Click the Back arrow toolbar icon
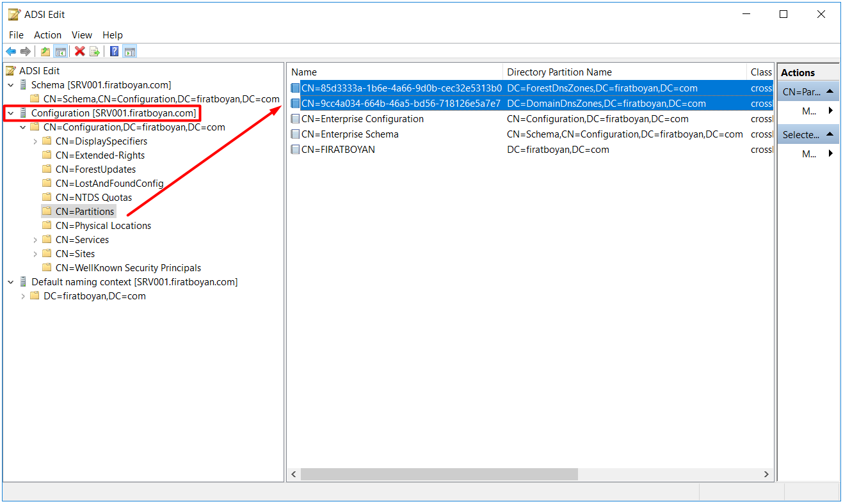Screen dimensions: 843x504 tap(11, 52)
